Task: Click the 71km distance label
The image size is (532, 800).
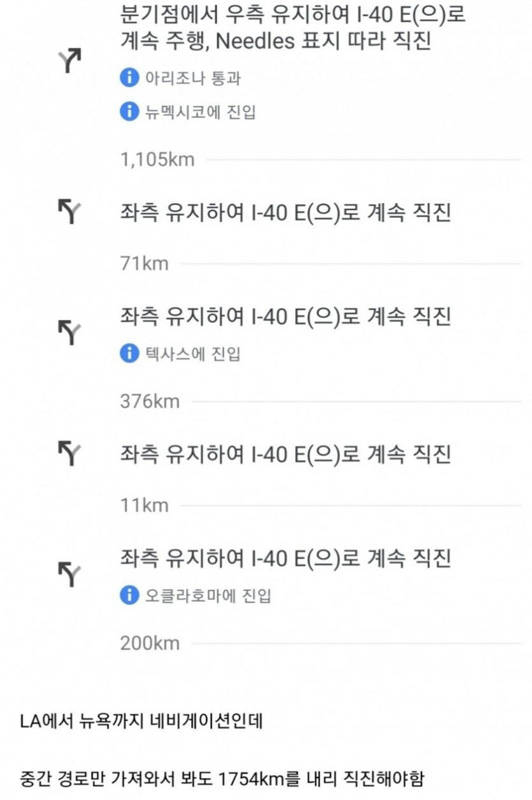Action: point(144,263)
